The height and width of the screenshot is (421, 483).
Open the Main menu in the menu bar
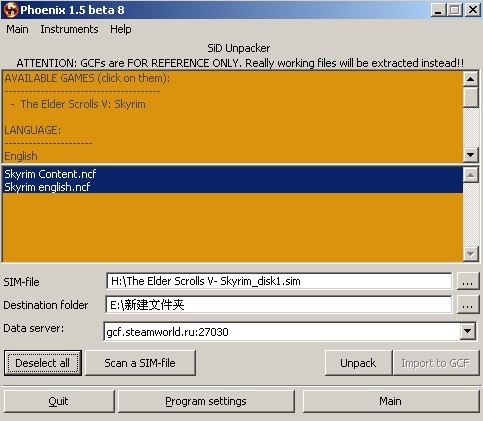click(17, 29)
